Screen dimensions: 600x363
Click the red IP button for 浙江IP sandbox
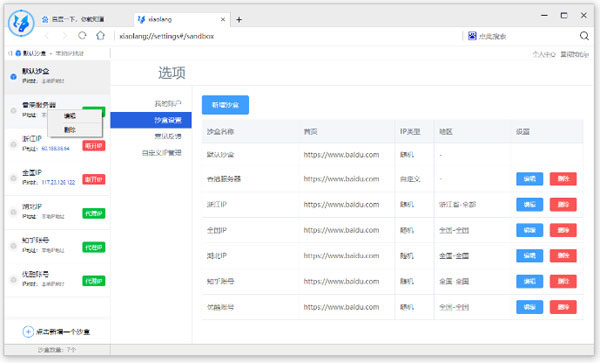coord(94,146)
